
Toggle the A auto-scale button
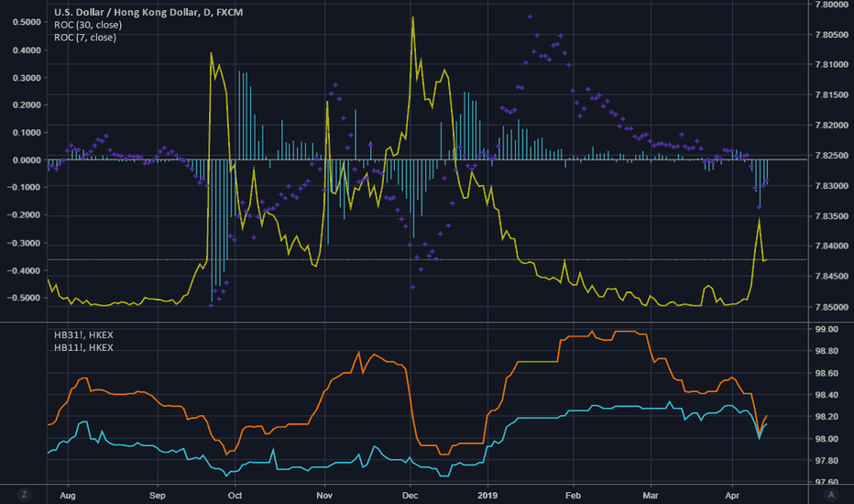(x=831, y=495)
